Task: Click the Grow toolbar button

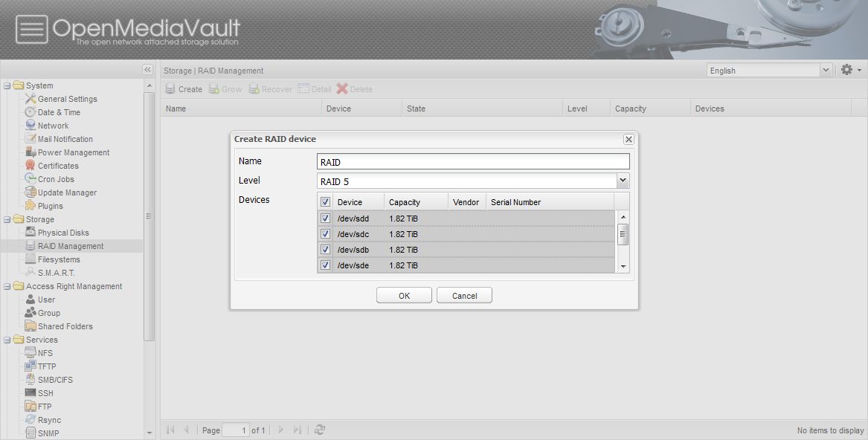Action: 225,89
